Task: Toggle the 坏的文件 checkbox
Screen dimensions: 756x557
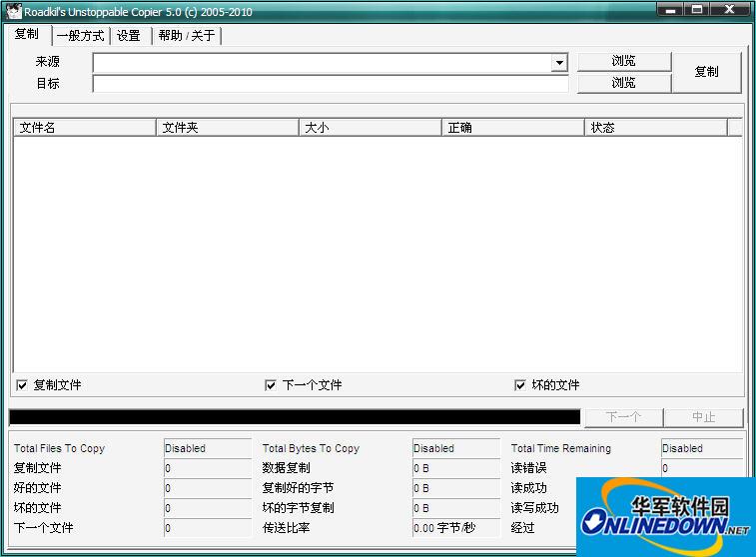Action: tap(519, 385)
